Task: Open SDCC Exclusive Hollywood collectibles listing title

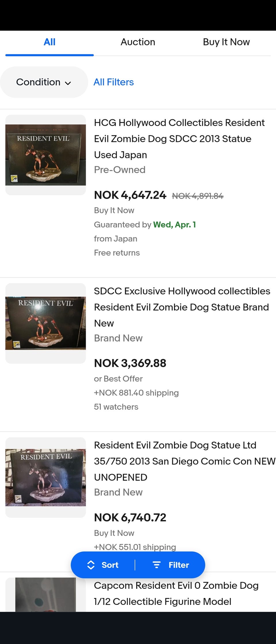Action: [182, 307]
